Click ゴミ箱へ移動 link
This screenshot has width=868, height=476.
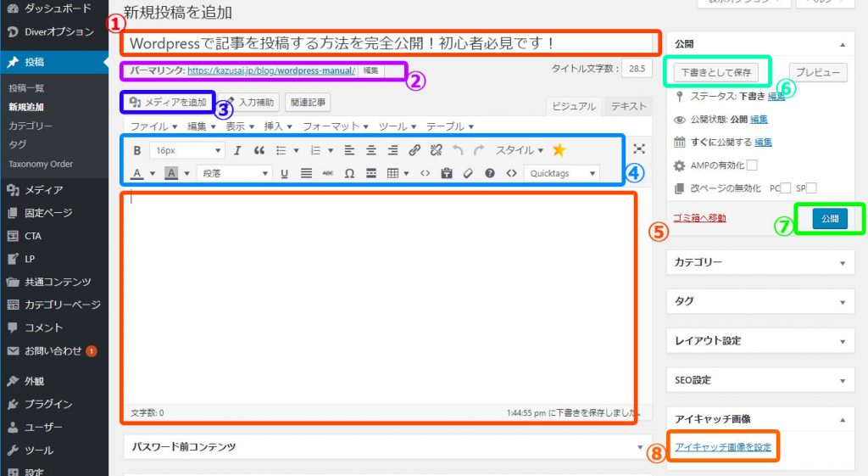pos(699,218)
